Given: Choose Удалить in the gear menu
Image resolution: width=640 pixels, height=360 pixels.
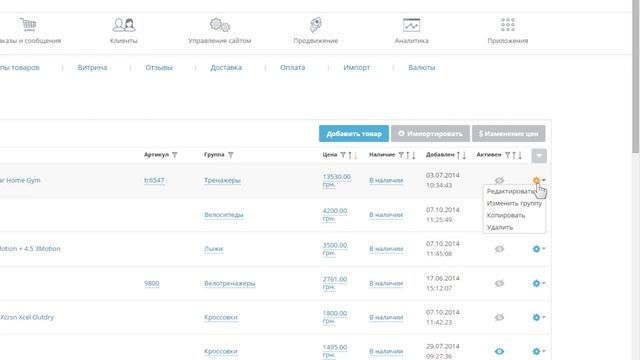Looking at the screenshot, I should pos(500,227).
